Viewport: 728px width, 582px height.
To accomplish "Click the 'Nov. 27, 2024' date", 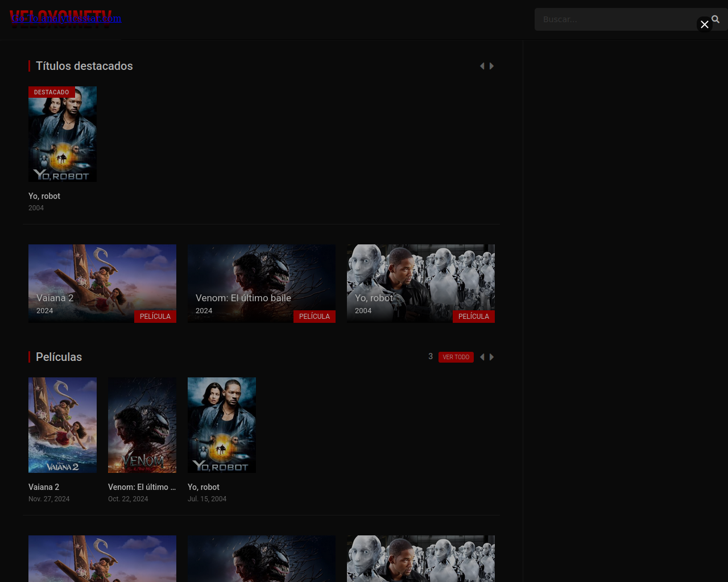I will coord(49,499).
